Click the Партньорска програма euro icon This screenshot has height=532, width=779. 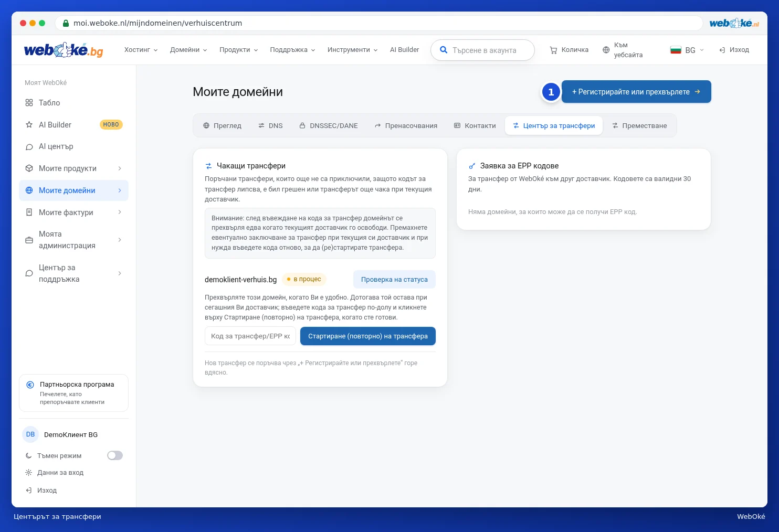(30, 385)
